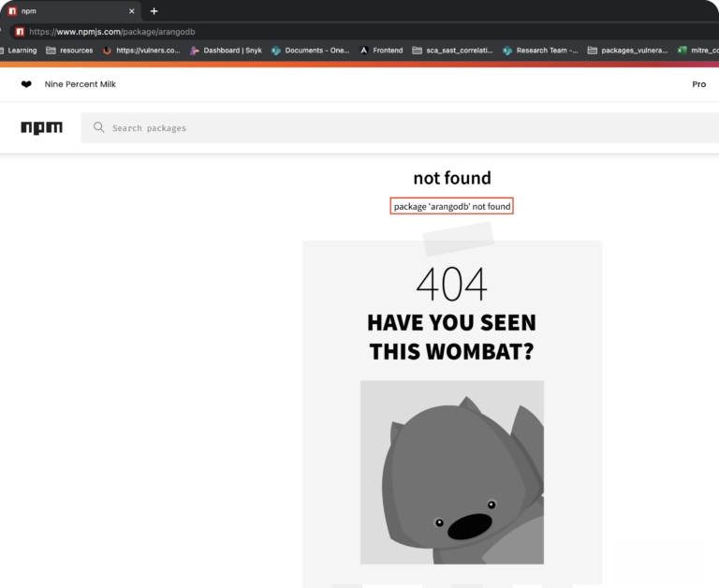Click npm site favicon in address bar

pos(20,32)
